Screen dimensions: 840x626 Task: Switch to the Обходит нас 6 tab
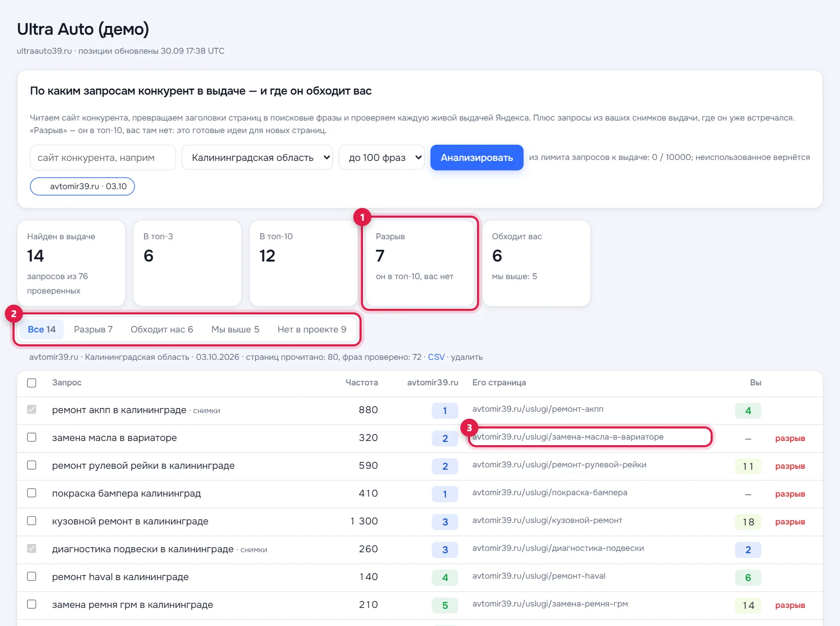[162, 329]
